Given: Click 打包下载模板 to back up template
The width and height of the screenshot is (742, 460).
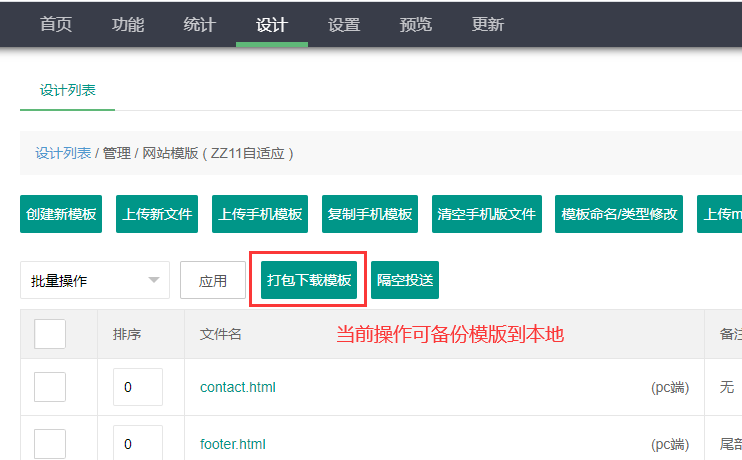Looking at the screenshot, I should [x=309, y=280].
